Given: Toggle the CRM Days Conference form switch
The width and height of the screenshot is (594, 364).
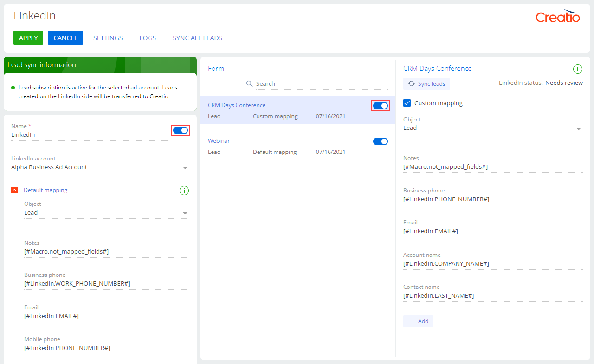Looking at the screenshot, I should tap(381, 106).
